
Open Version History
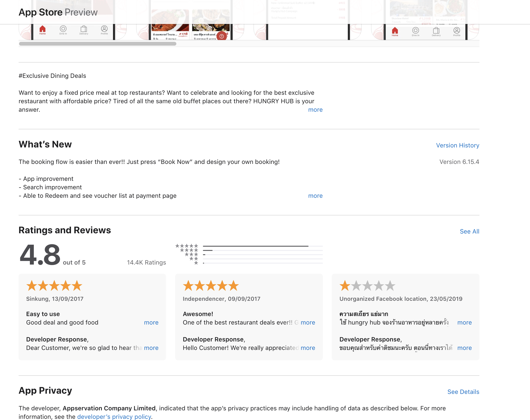(457, 145)
